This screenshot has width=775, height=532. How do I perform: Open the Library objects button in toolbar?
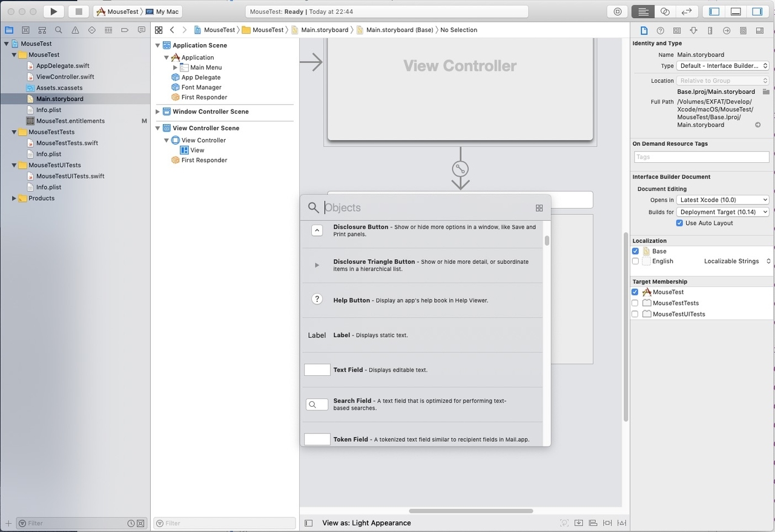click(x=618, y=11)
